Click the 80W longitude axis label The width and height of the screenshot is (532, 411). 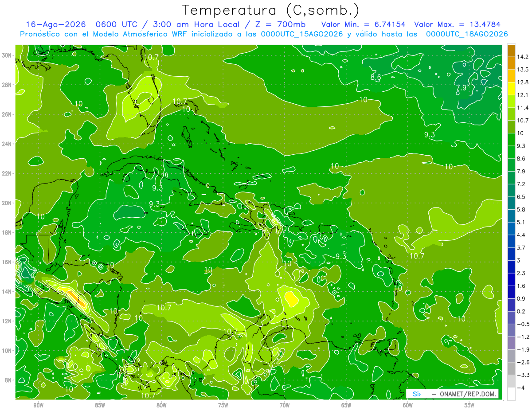pos(161,405)
